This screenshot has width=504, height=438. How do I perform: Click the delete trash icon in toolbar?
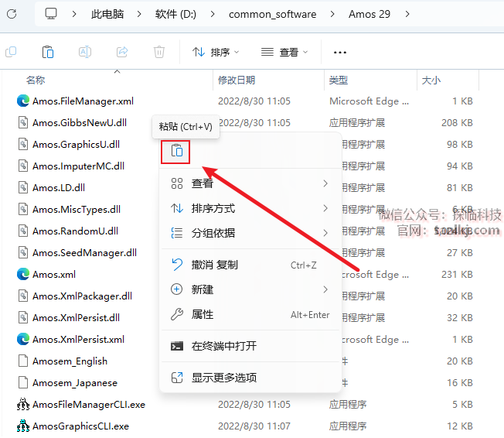(x=159, y=52)
